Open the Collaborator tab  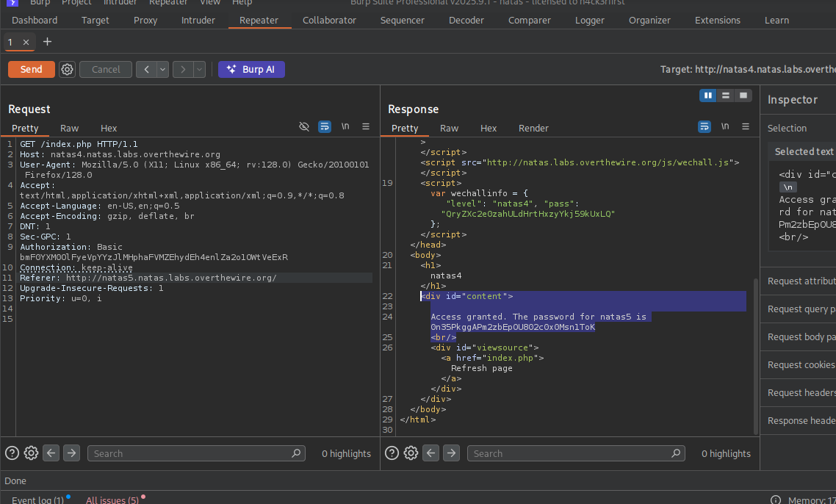[330, 21]
